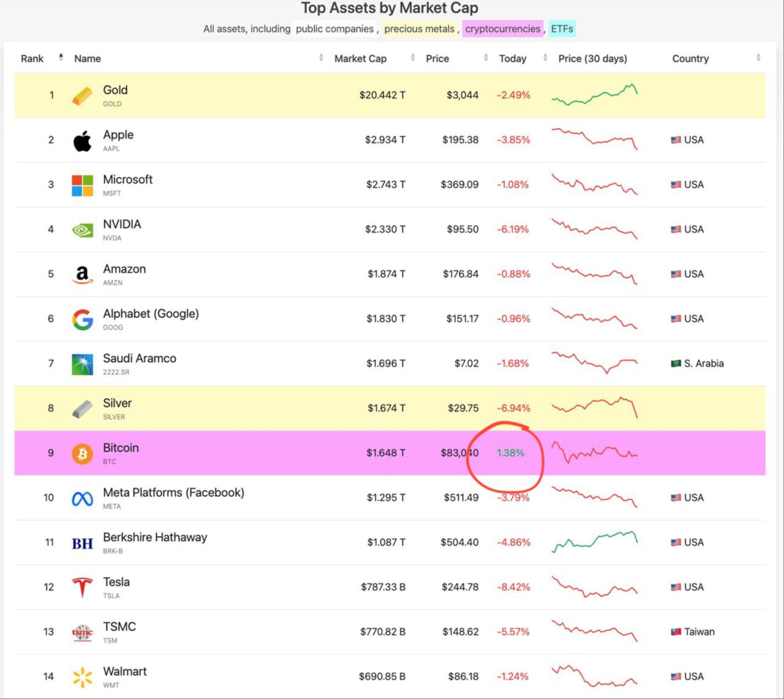Click Gold's market cap $20.442 T

(382, 95)
